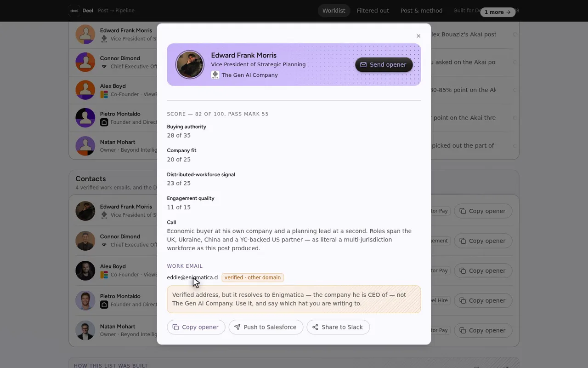
Task: Click Edward Frank Morris's photo in the dialog header
Action: tap(190, 64)
